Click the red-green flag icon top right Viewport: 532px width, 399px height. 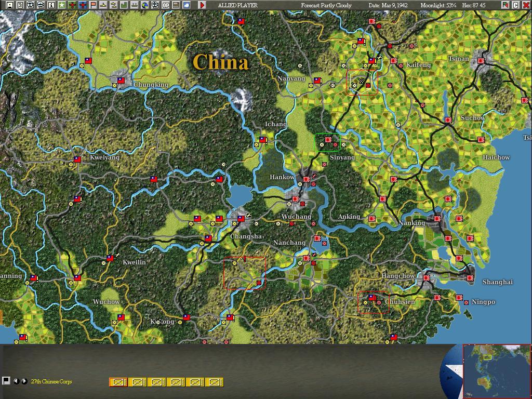coord(506,5)
